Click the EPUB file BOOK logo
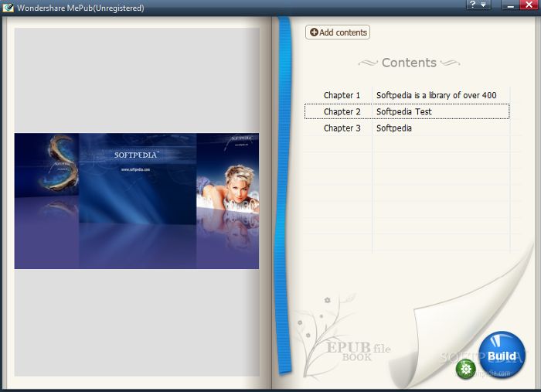The width and height of the screenshot is (541, 392). point(358,351)
